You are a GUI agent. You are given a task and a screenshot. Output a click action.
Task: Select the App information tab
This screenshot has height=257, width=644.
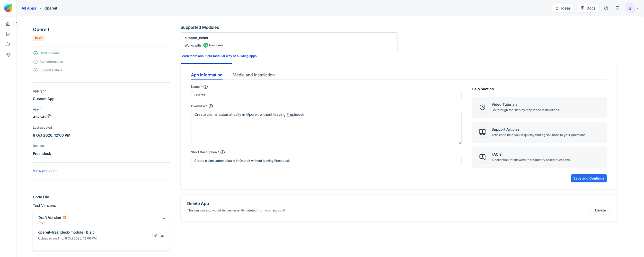(x=207, y=75)
